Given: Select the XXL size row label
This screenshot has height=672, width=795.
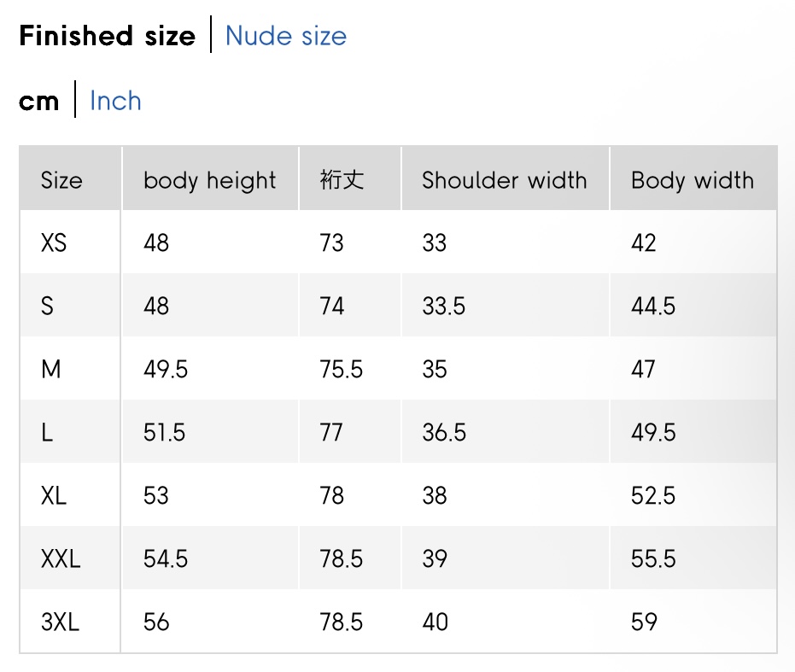Looking at the screenshot, I should 61,558.
